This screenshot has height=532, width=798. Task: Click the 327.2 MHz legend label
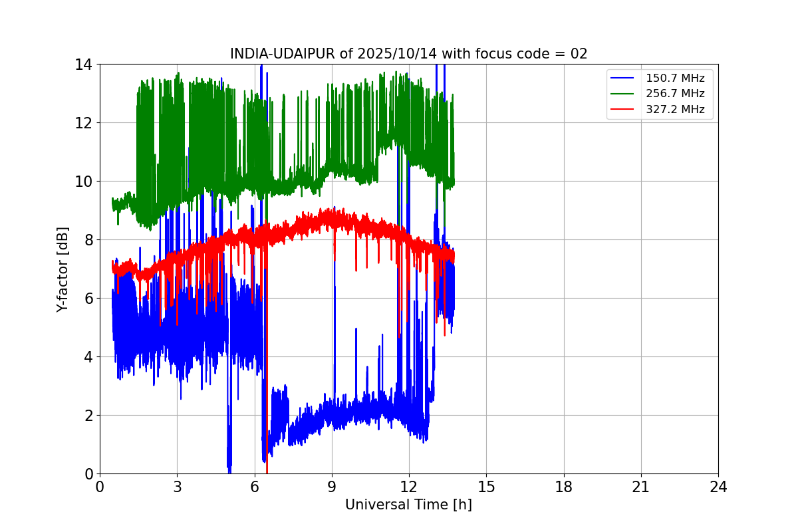pyautogui.click(x=675, y=110)
